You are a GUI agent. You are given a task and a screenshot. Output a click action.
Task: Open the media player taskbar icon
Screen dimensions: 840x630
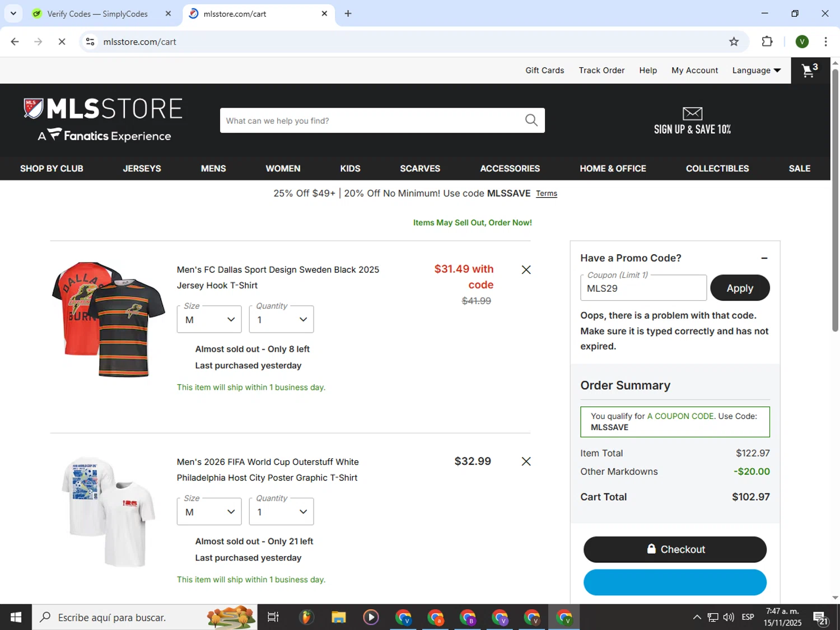tap(371, 617)
